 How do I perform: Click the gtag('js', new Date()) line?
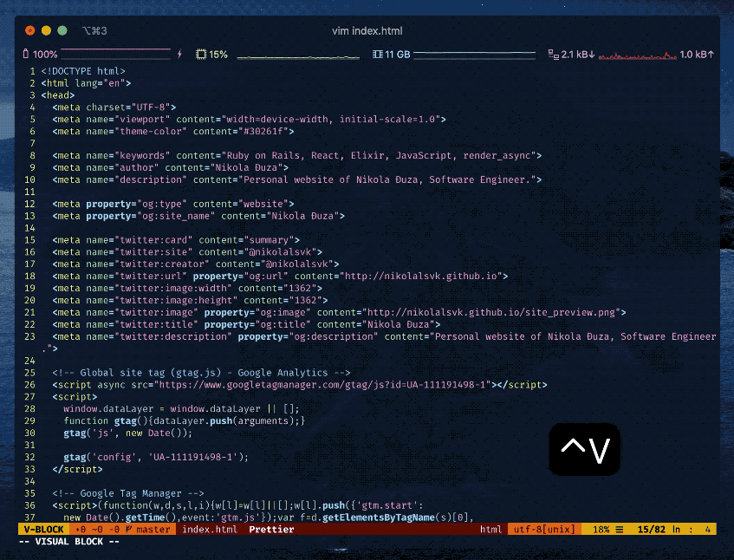(127, 433)
